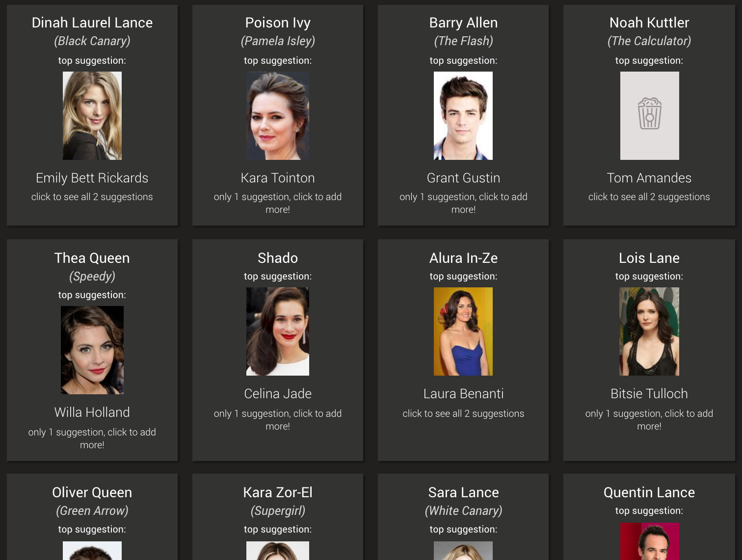Select the photo above Grant Gustin's name
The height and width of the screenshot is (560, 742).
click(x=463, y=116)
